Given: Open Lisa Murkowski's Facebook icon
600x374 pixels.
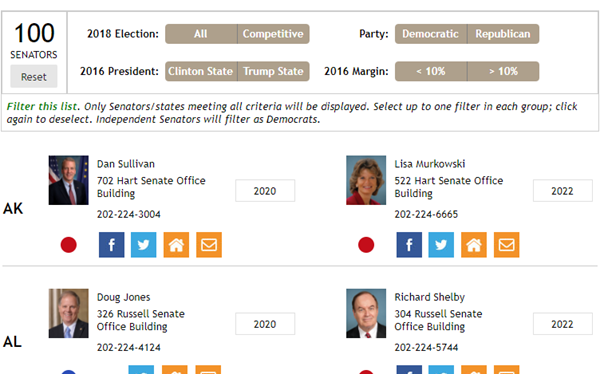Looking at the screenshot, I should point(409,245).
